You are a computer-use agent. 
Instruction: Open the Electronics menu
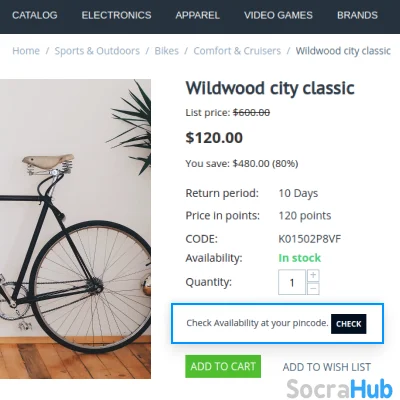(x=116, y=15)
